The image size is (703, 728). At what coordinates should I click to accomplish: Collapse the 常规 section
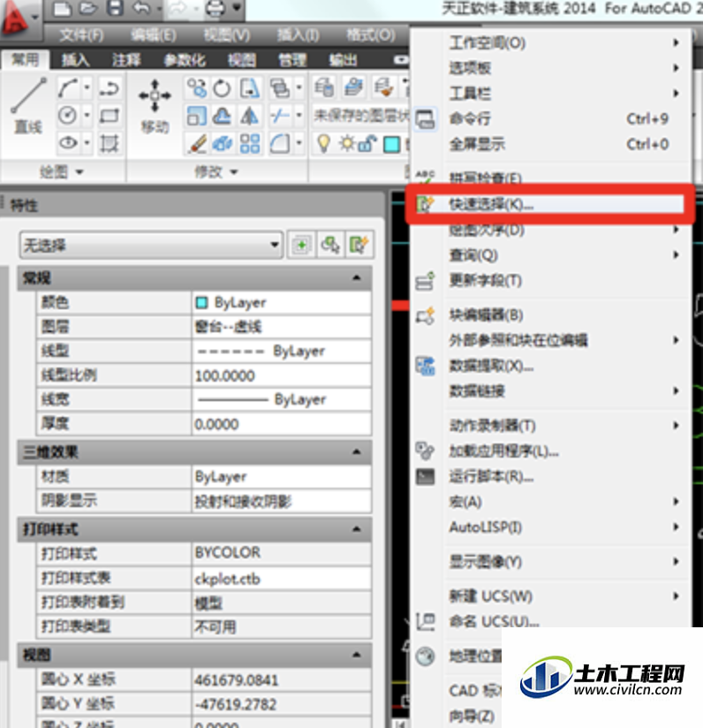357,277
